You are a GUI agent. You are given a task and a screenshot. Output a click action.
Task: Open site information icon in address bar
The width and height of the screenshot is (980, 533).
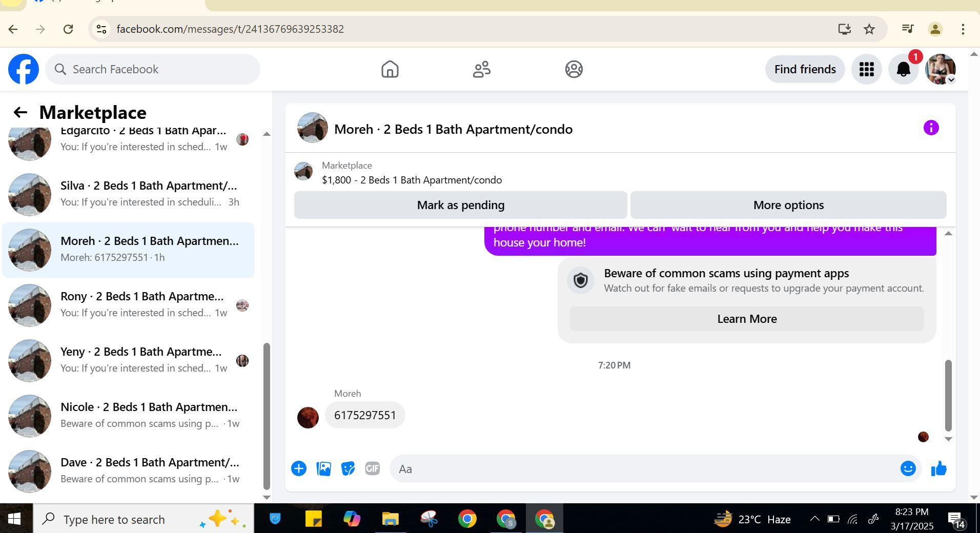pos(101,29)
